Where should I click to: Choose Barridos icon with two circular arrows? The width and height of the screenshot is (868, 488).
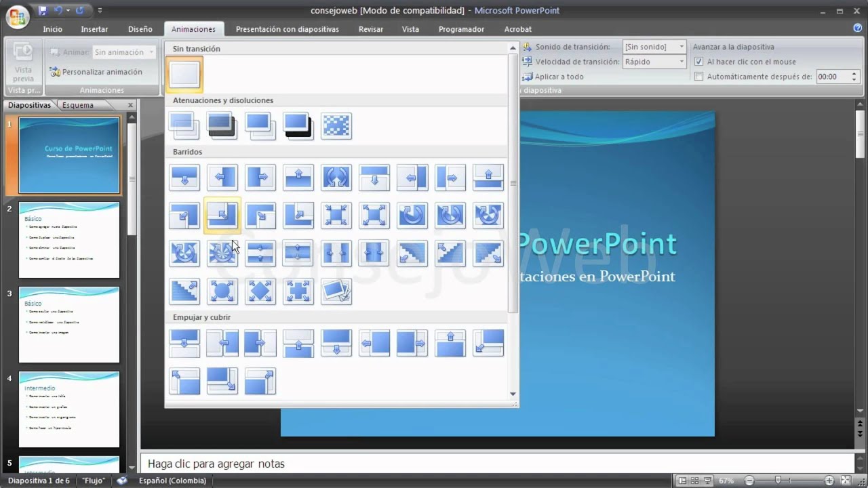click(x=336, y=178)
